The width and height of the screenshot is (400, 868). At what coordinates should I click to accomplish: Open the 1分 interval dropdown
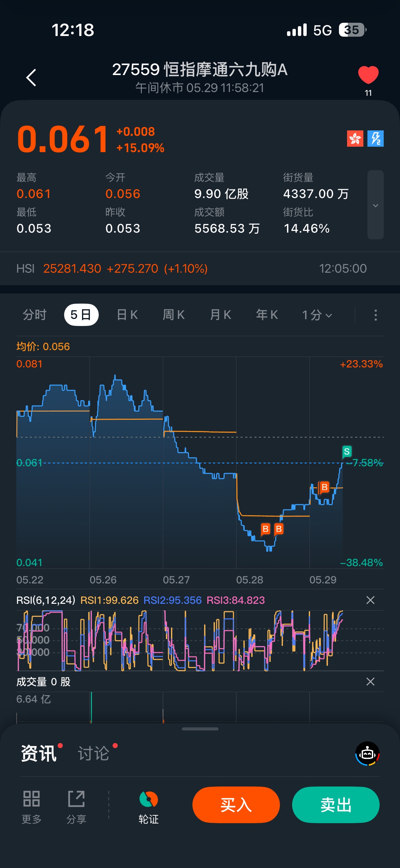(x=317, y=315)
